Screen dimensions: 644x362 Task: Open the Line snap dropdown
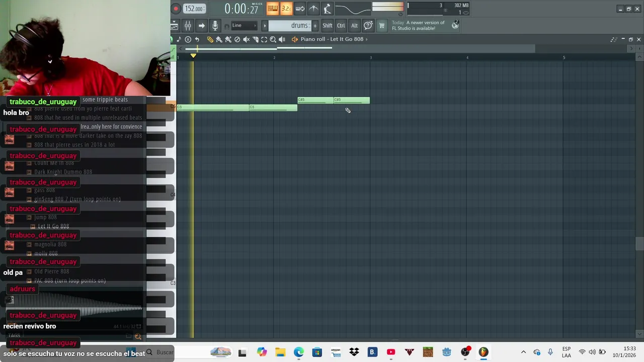pos(244,26)
